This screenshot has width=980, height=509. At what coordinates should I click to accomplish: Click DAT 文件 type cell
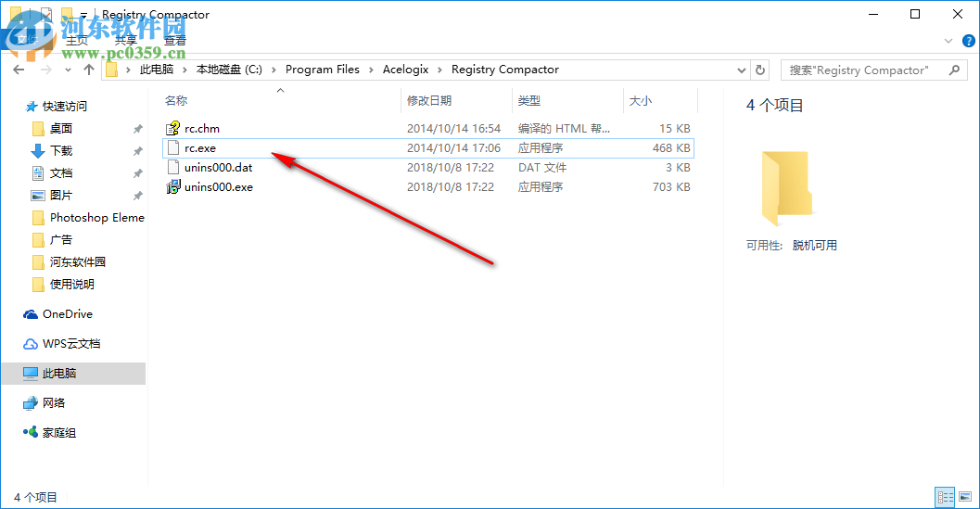(x=542, y=168)
